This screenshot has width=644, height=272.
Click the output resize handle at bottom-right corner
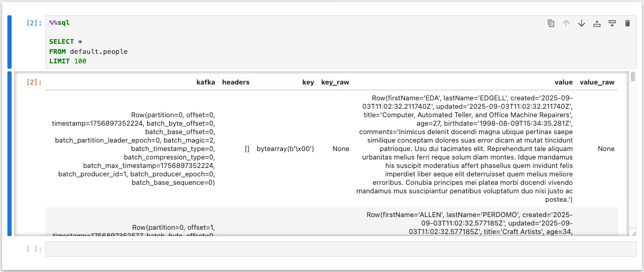click(x=633, y=233)
